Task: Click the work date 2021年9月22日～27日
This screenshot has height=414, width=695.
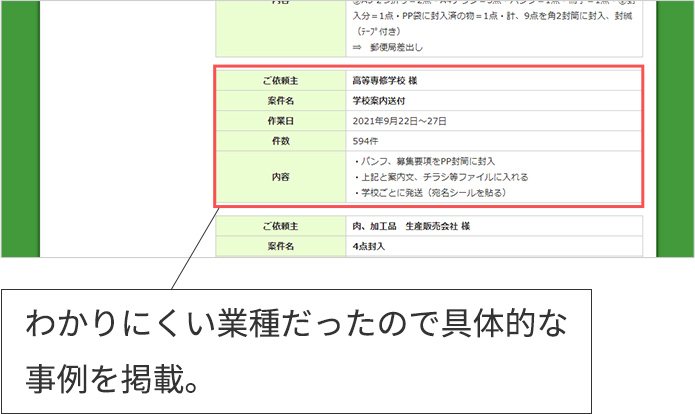Action: [399, 121]
